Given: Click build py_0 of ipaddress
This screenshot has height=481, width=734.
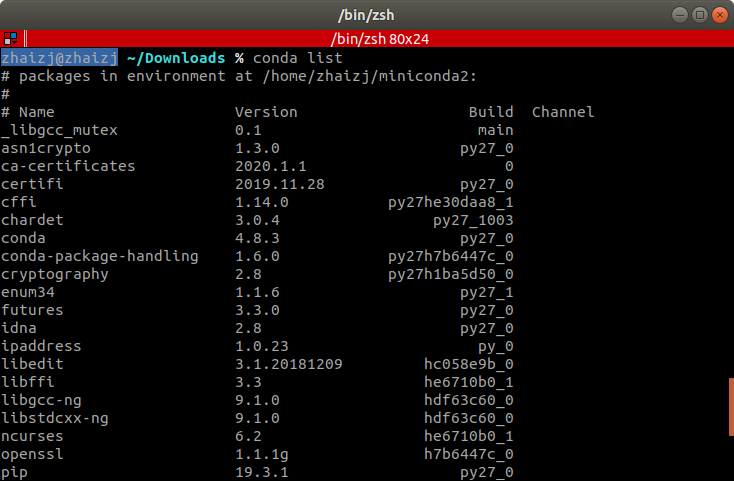Looking at the screenshot, I should (496, 347).
